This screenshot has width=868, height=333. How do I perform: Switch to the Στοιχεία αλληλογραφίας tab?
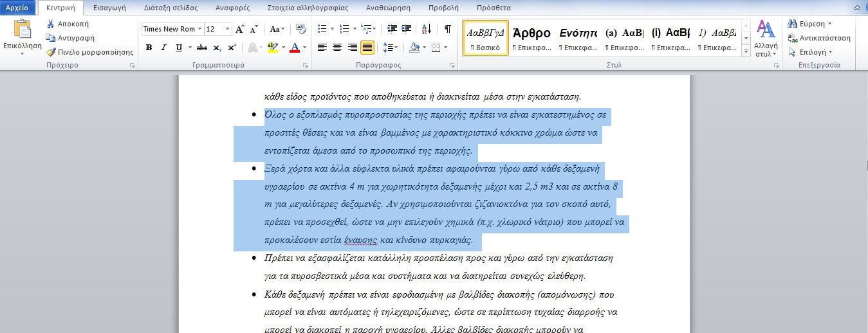point(308,8)
